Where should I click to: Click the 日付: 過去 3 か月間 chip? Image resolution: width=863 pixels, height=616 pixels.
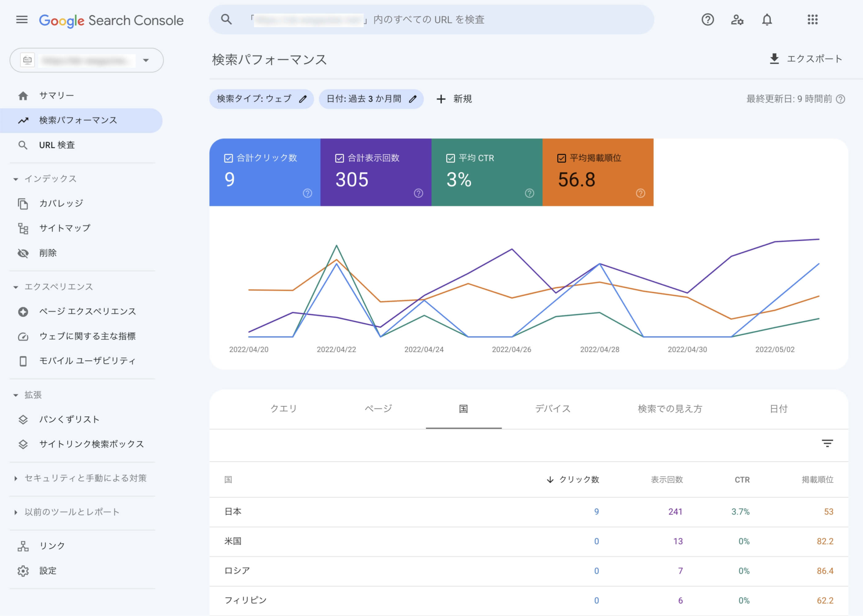pos(371,99)
